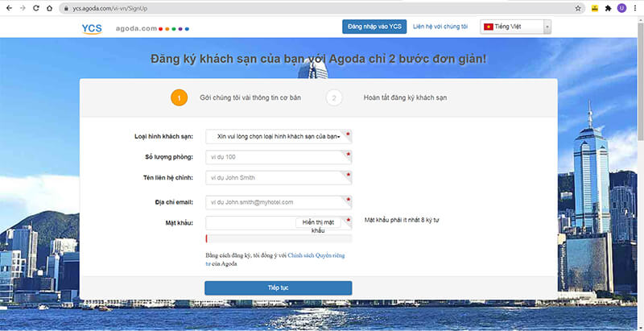Select step 1 orange circle indicator

click(179, 97)
